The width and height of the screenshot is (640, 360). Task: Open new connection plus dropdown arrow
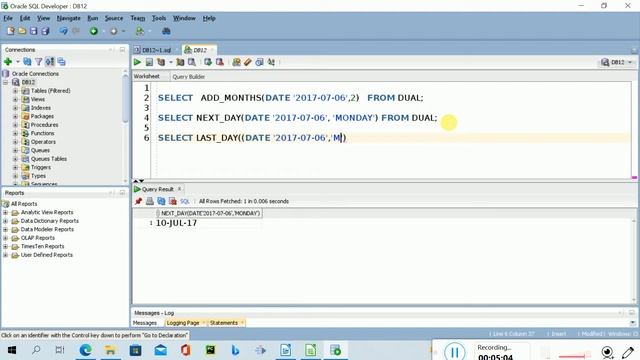pyautogui.click(x=18, y=62)
